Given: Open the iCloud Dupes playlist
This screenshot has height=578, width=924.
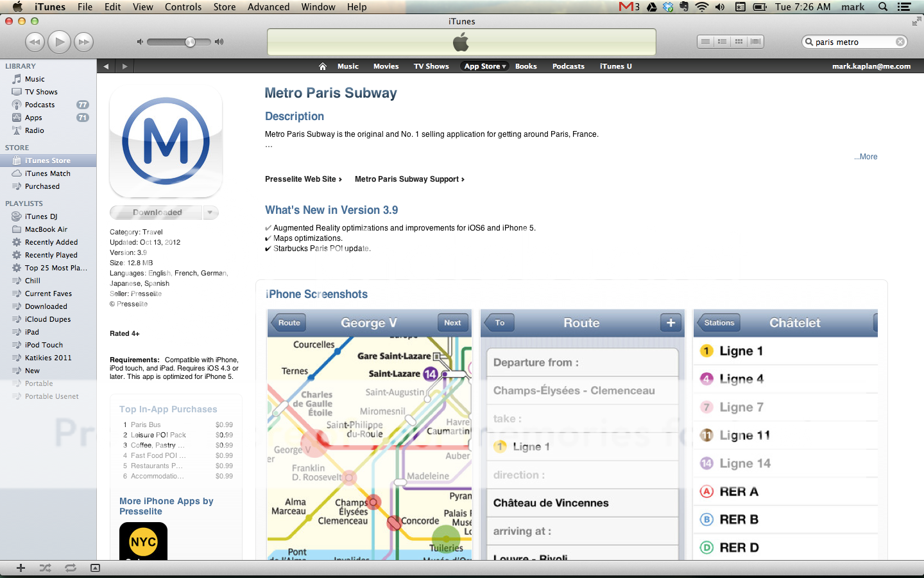Looking at the screenshot, I should tap(48, 319).
